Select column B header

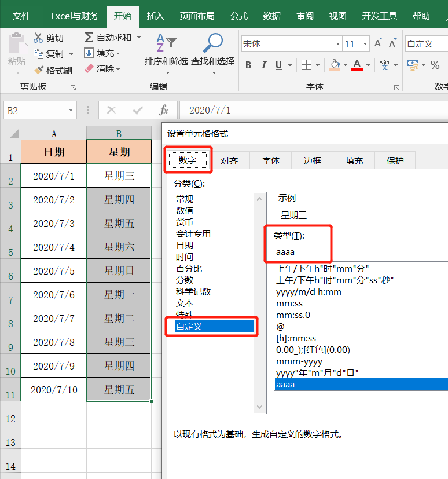pos(119,133)
